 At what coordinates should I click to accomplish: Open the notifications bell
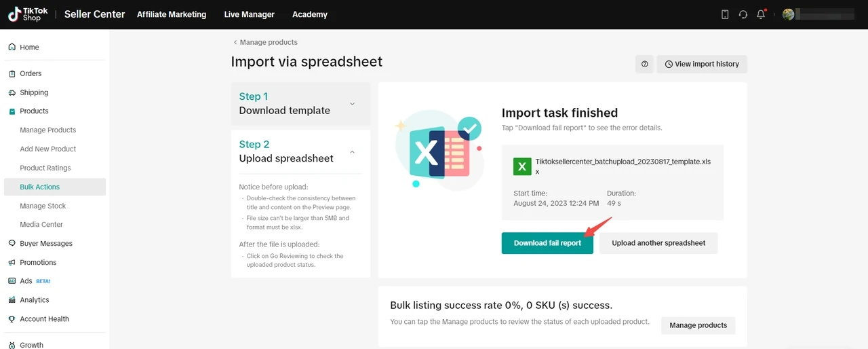(x=761, y=14)
